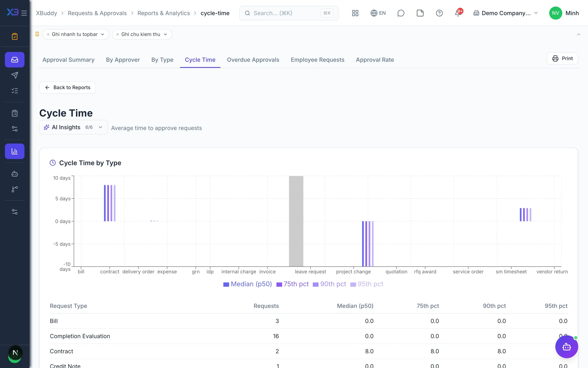
Task: Toggle 90th pct series in chart legend
Action: [329, 284]
